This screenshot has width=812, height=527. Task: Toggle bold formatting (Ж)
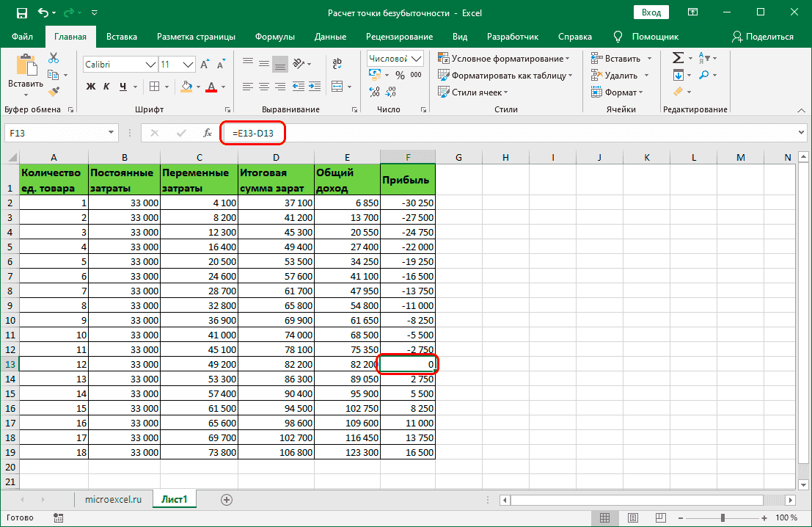91,87
